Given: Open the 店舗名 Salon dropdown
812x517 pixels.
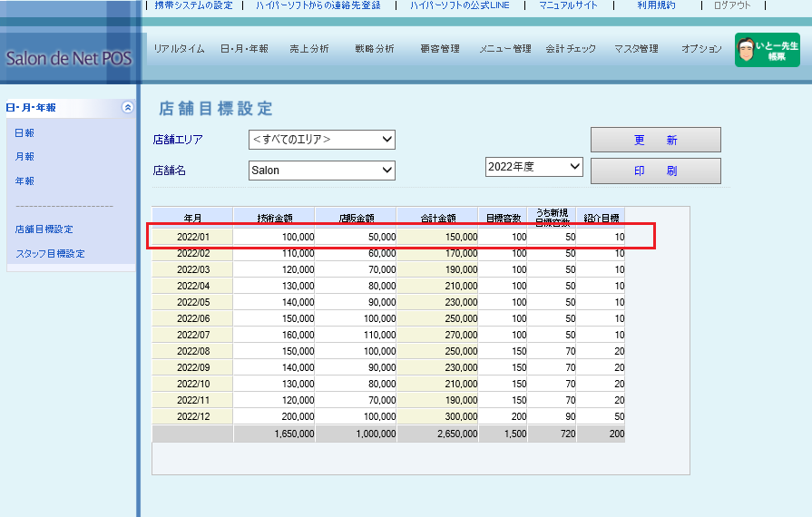Looking at the screenshot, I should click(322, 171).
